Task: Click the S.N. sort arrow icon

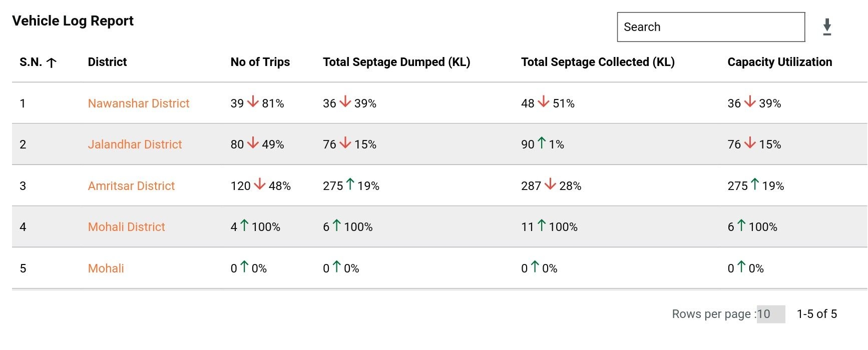Action: coord(52,62)
